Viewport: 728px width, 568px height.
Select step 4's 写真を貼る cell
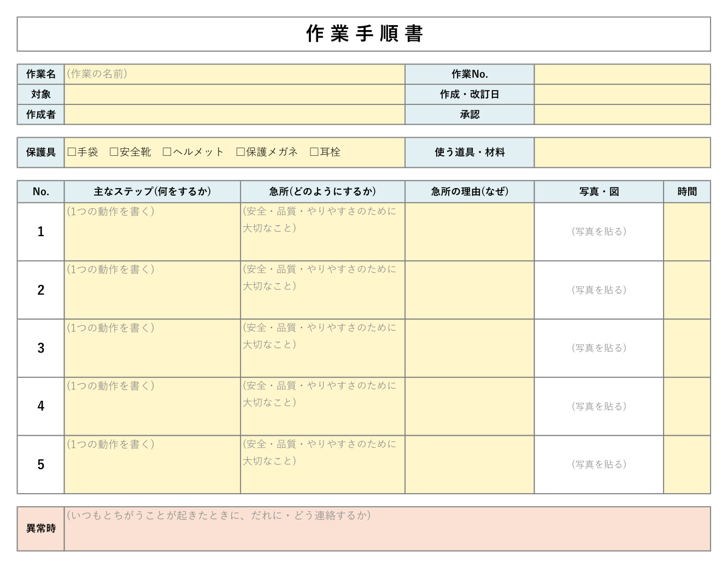599,406
